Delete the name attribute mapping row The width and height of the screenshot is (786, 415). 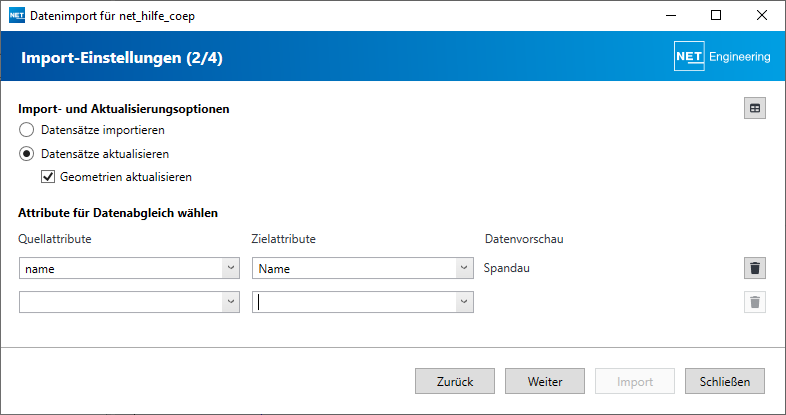click(x=754, y=268)
